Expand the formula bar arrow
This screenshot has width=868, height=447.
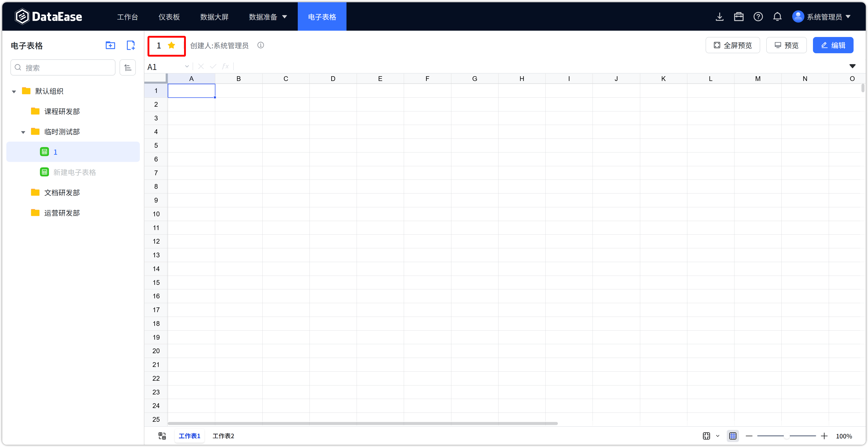point(852,66)
